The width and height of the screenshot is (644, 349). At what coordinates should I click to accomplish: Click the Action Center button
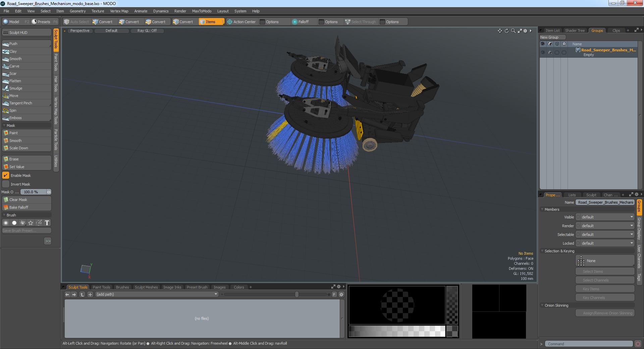[x=241, y=22]
